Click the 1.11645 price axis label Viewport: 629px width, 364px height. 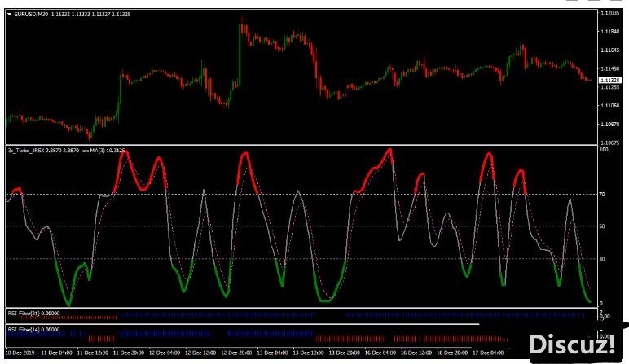coord(609,50)
